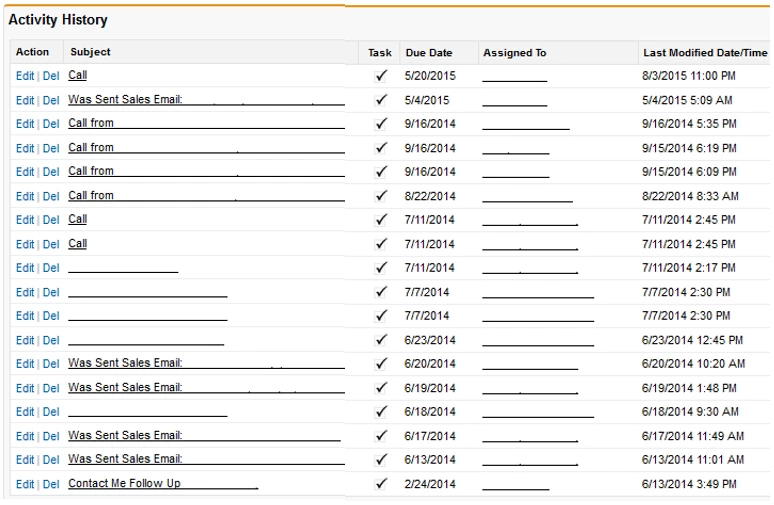Select the 6/13/2014 3:49 PM timestamp
Screen dimensions: 774x505
(689, 484)
